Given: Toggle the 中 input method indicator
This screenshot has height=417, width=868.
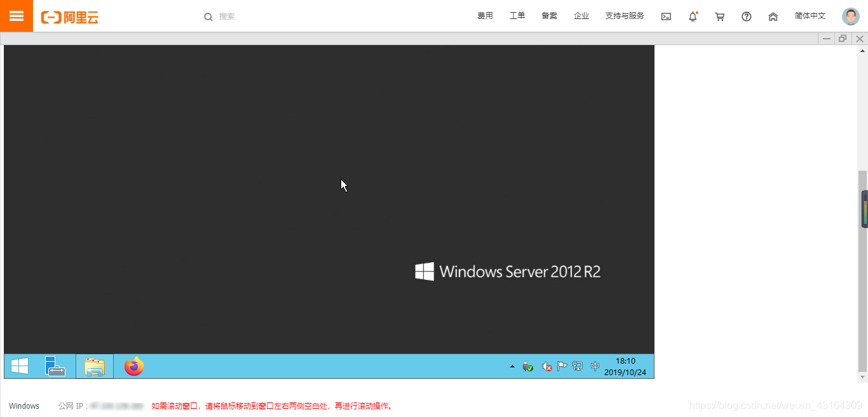Looking at the screenshot, I should click(595, 366).
